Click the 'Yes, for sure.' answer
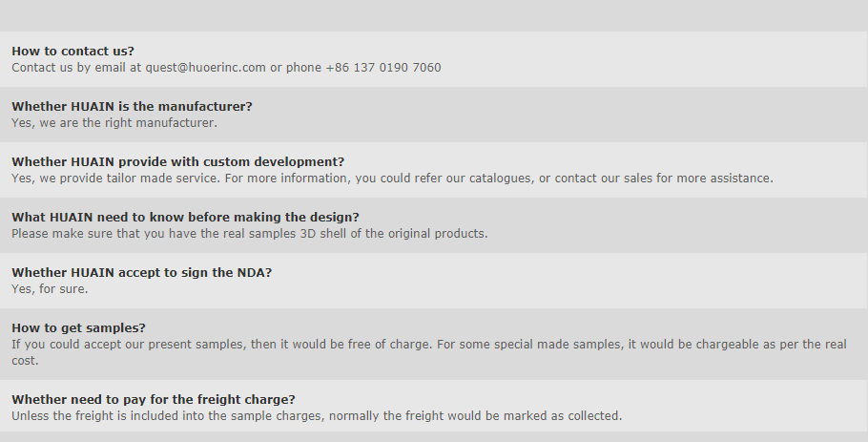The width and height of the screenshot is (868, 442). [50, 289]
